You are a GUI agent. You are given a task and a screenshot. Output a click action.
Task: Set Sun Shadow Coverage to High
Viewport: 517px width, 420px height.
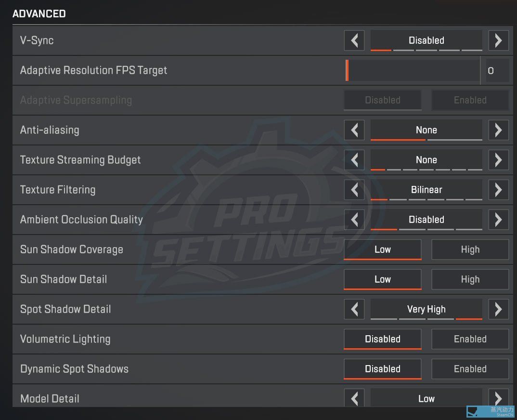470,249
